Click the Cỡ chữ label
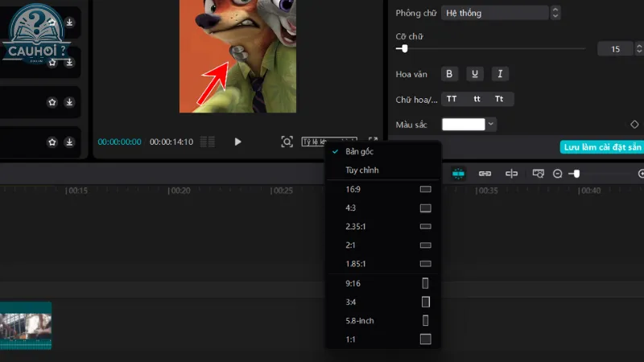The height and width of the screenshot is (362, 644). (x=409, y=36)
